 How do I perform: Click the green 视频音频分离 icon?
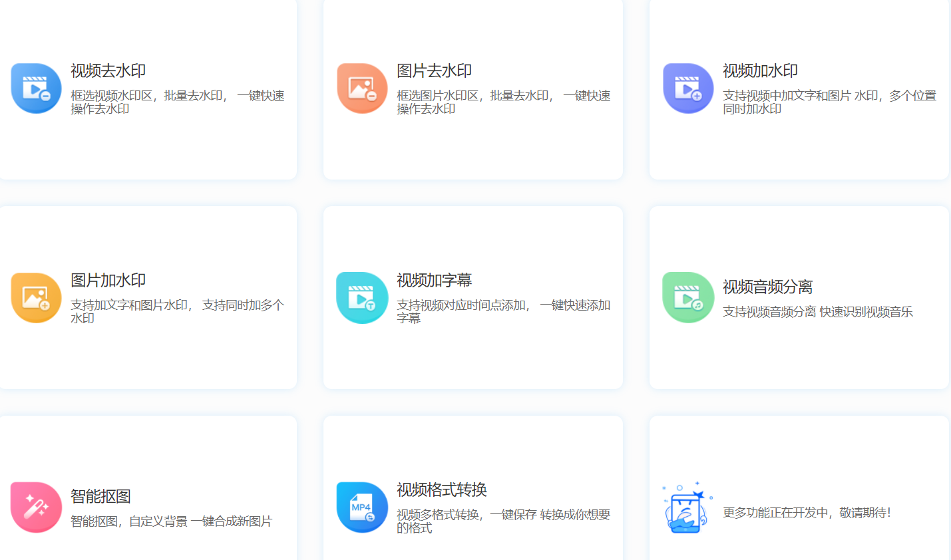click(688, 298)
